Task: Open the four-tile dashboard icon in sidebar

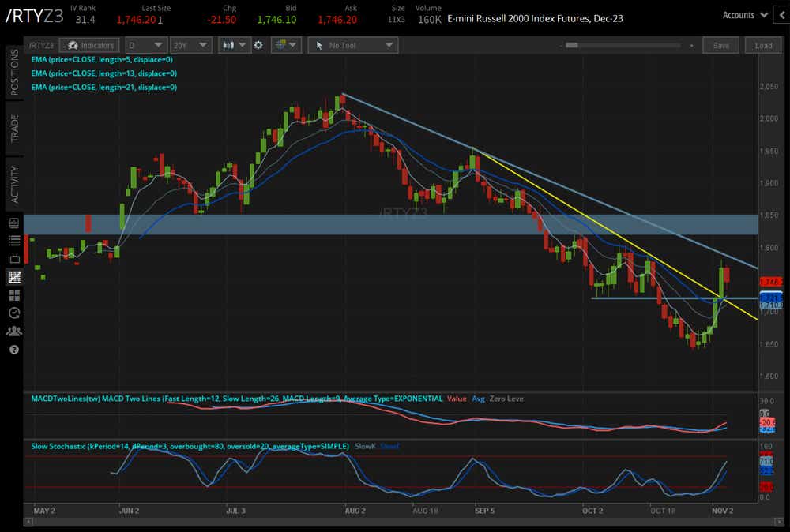Action: (x=14, y=295)
